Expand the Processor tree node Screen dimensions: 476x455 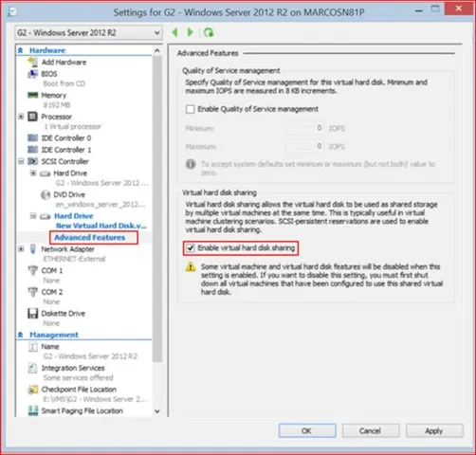[x=21, y=117]
